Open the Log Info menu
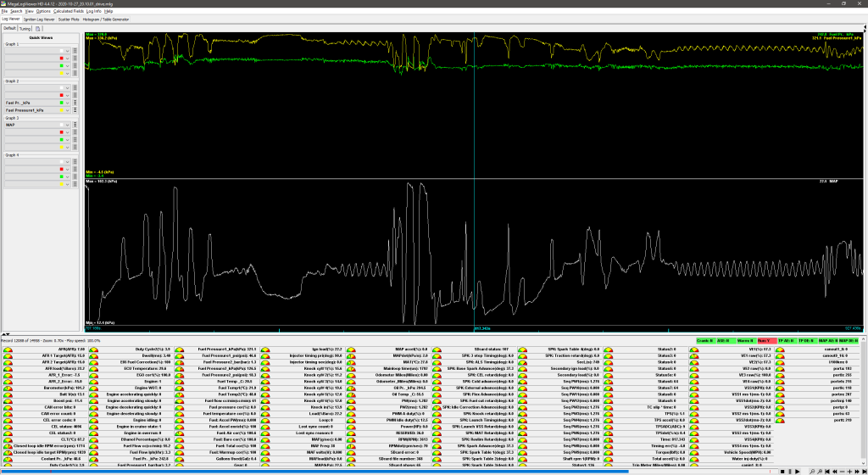Screen dimensions: 868x475 click(x=93, y=11)
